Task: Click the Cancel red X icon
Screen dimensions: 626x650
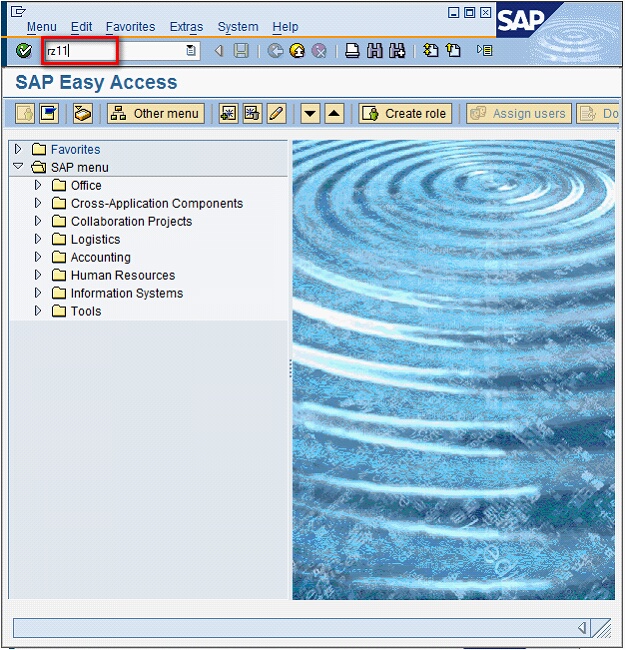Action: click(319, 51)
